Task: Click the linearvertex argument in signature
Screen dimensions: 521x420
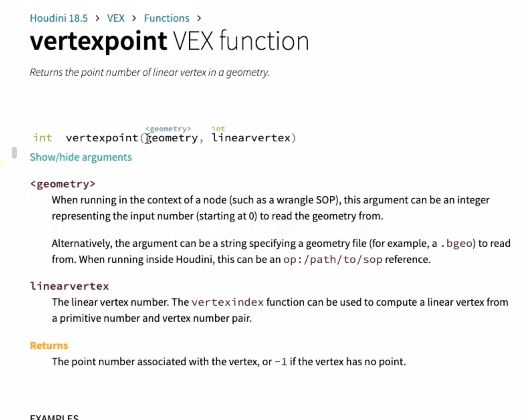Action: [x=251, y=138]
